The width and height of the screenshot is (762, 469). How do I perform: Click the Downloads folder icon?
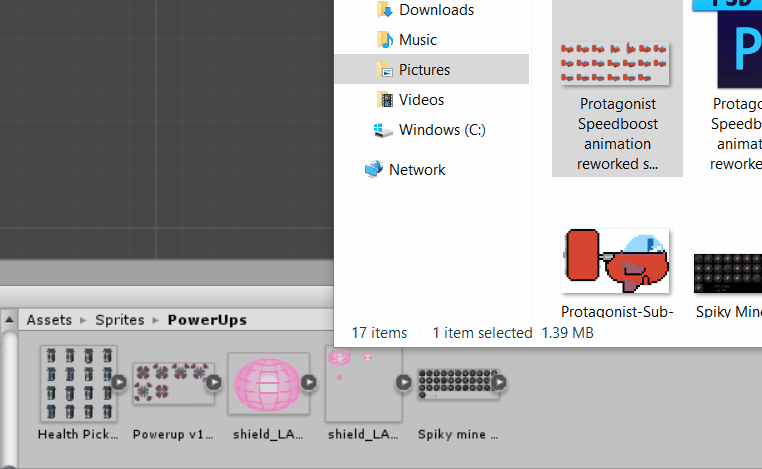(x=384, y=10)
